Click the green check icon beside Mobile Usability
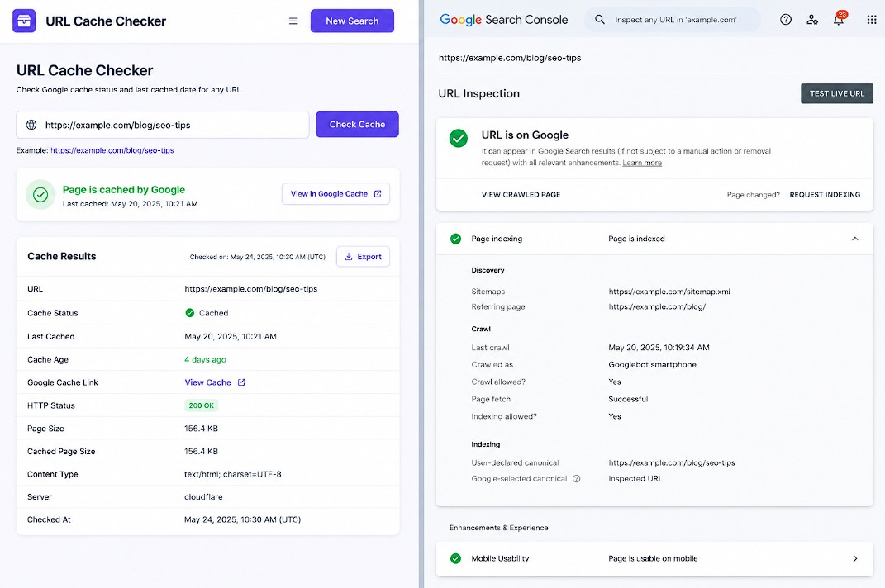 click(455, 558)
